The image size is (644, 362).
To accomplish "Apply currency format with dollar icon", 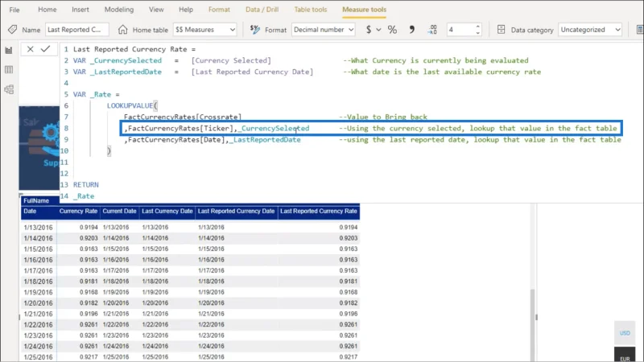I will tap(369, 30).
